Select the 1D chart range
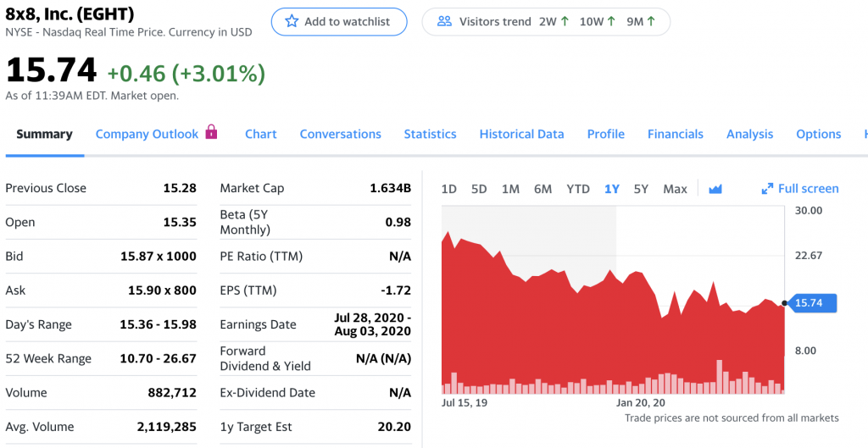This screenshot has width=868, height=448. click(449, 189)
